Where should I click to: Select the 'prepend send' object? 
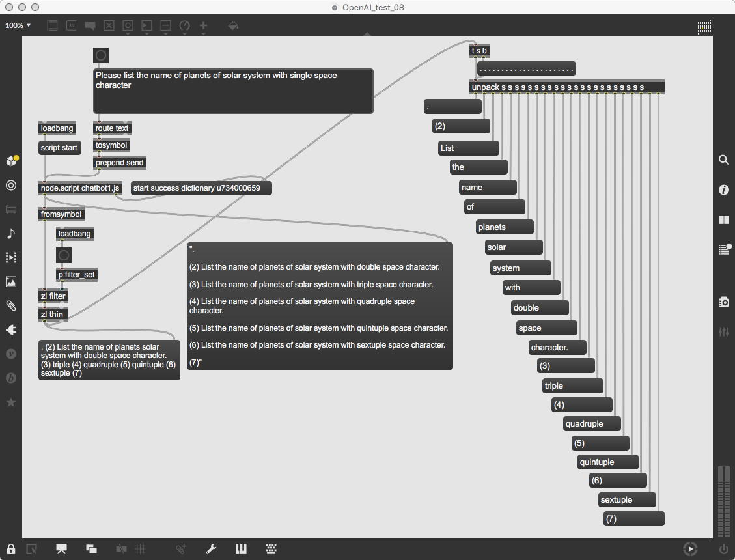click(x=120, y=163)
